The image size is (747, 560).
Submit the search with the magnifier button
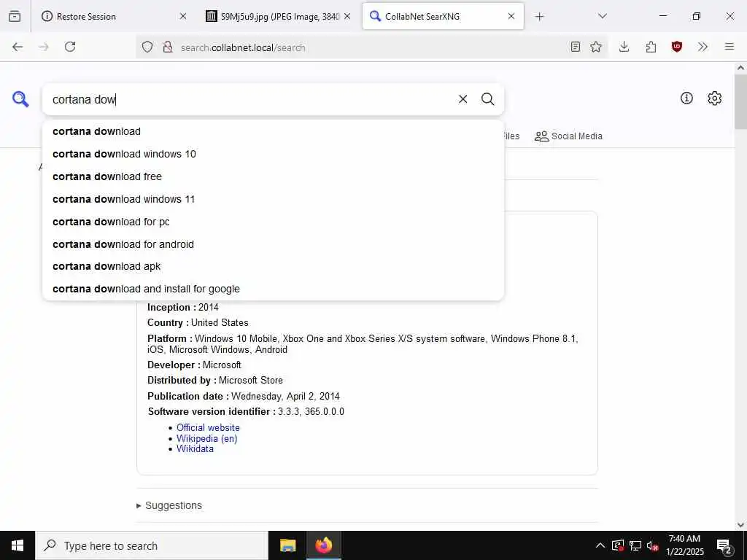point(488,99)
